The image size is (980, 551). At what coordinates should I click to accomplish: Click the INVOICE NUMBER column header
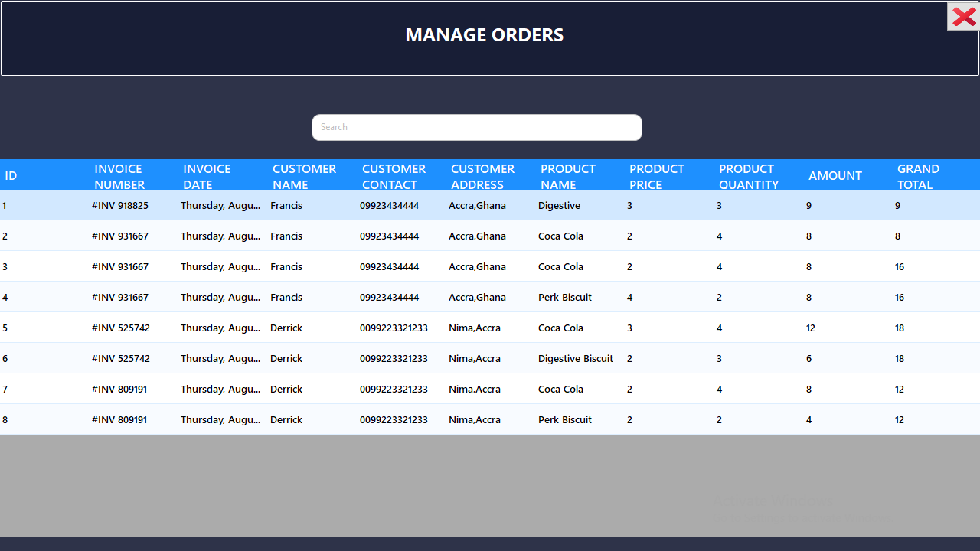(119, 175)
